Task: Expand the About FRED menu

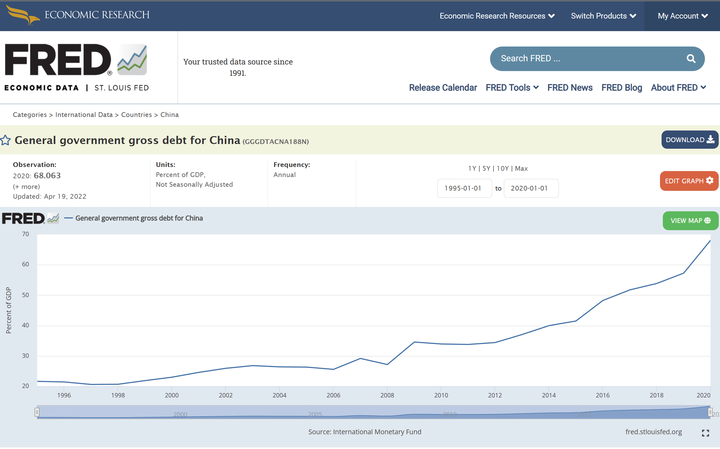Action: (678, 88)
